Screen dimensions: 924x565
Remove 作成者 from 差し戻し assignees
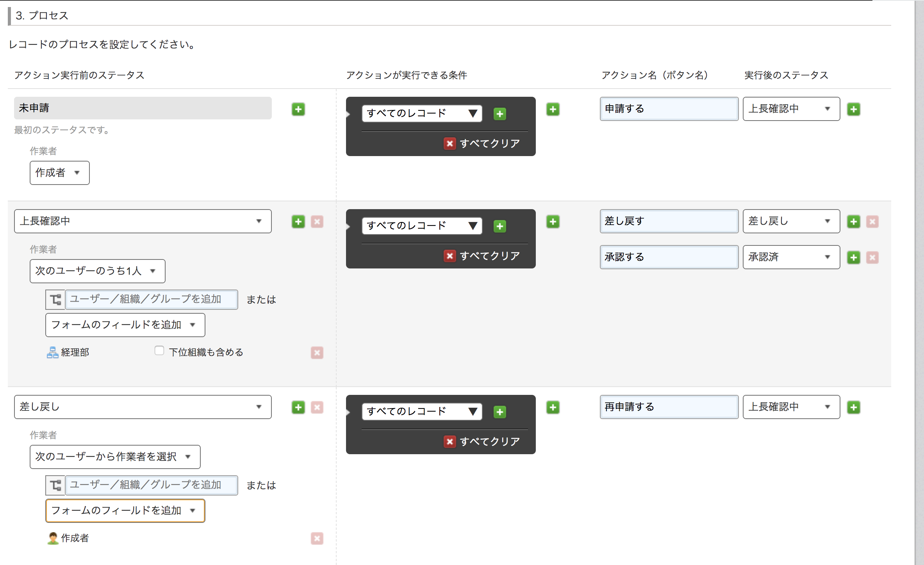tap(317, 538)
